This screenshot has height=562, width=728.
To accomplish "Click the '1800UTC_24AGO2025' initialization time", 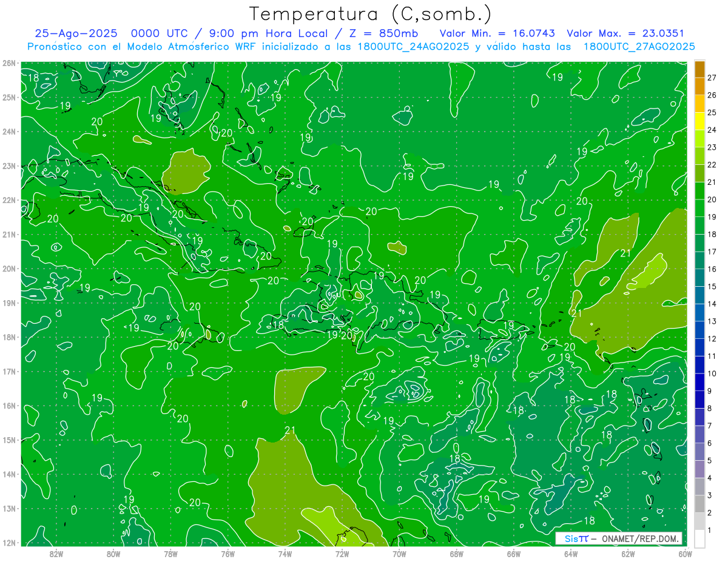I will 414,47.
